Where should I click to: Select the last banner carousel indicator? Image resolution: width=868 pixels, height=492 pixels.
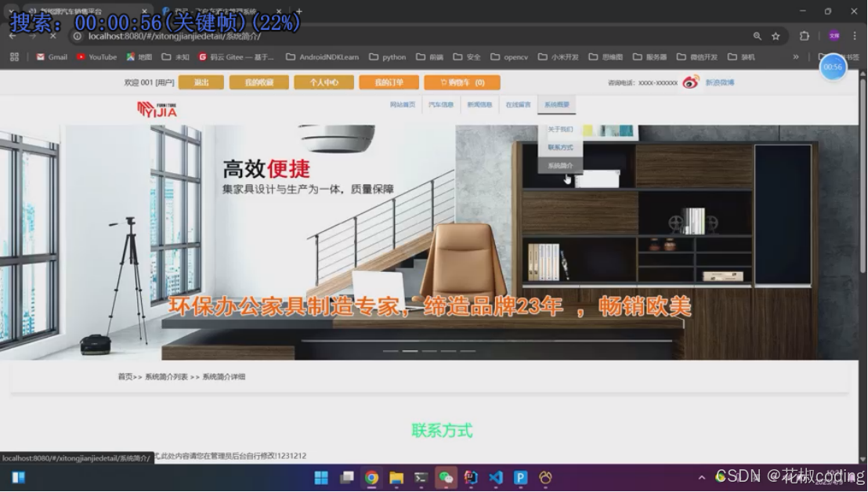coord(468,351)
